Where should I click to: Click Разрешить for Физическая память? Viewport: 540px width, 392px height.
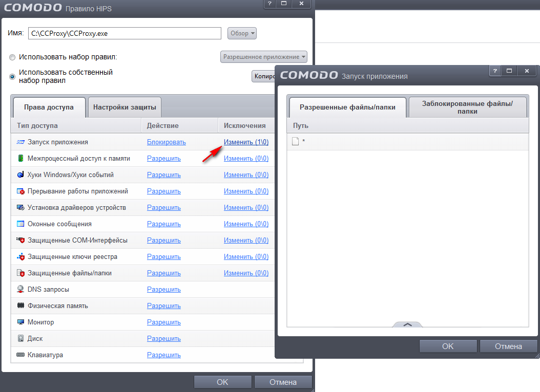coord(164,306)
